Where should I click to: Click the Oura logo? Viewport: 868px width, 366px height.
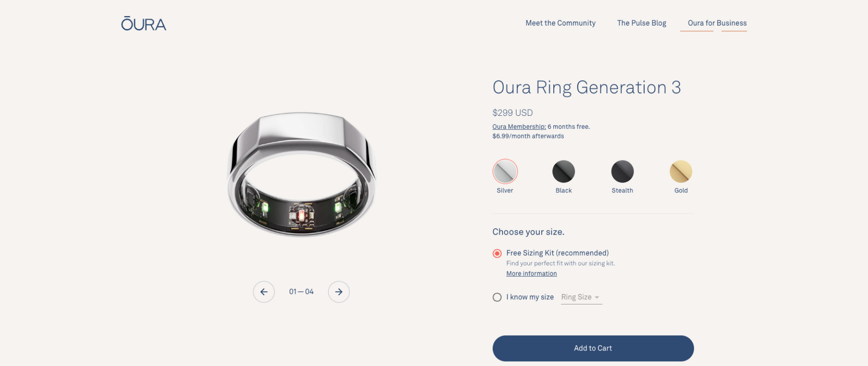point(144,24)
